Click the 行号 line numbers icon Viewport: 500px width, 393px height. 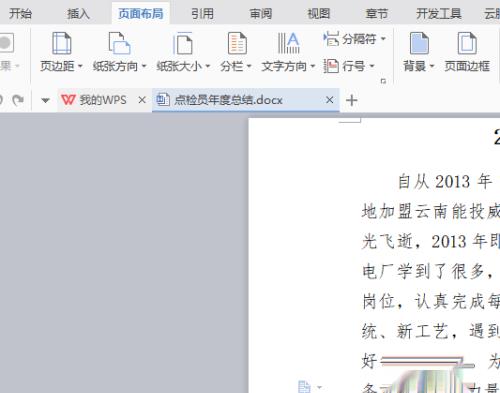pos(331,66)
